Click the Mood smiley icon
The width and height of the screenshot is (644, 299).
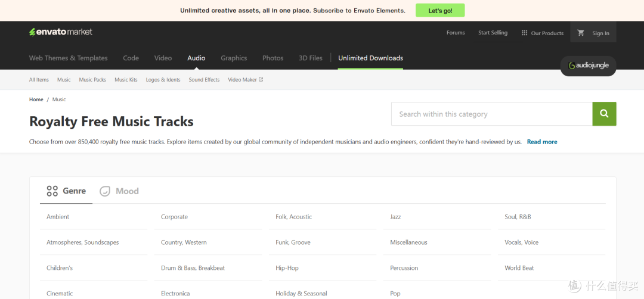tap(105, 191)
